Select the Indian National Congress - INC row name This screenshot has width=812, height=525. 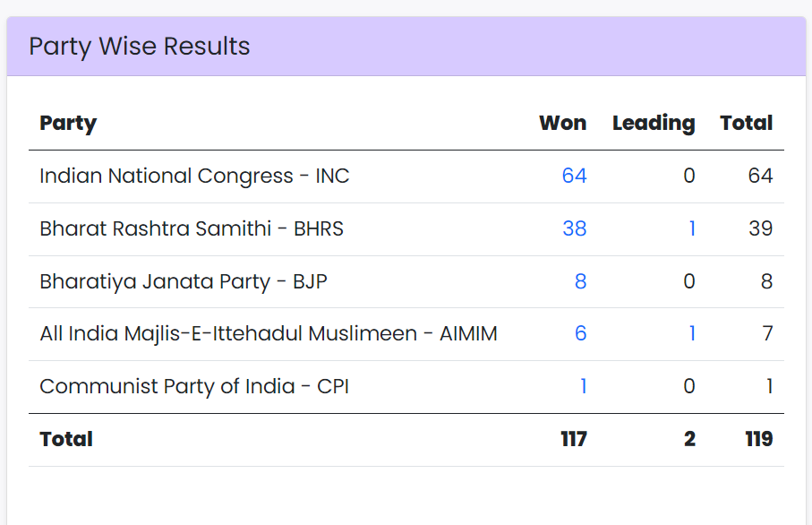tap(194, 176)
